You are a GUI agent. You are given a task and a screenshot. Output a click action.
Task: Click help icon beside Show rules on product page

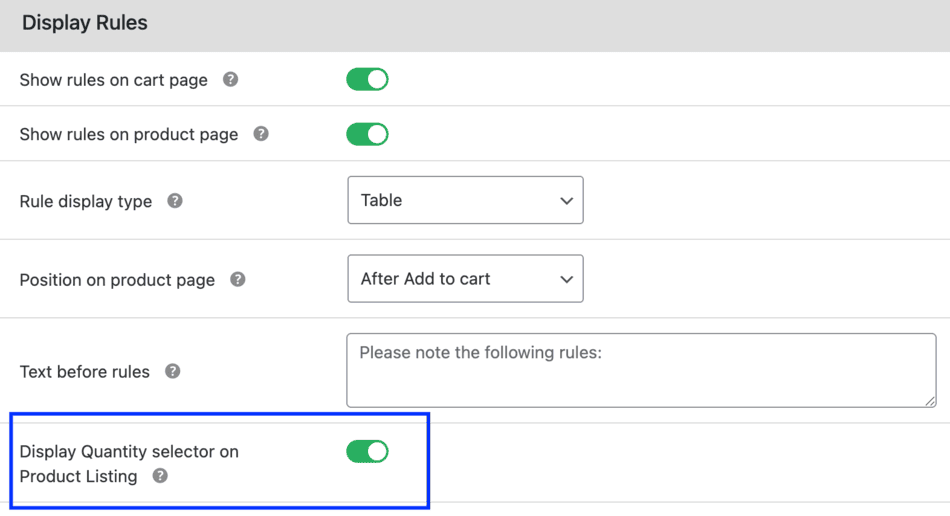point(261,133)
